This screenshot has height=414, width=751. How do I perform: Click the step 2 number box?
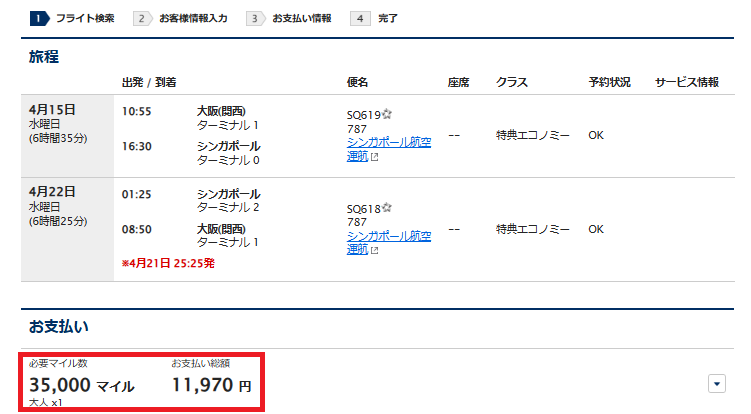tap(143, 18)
